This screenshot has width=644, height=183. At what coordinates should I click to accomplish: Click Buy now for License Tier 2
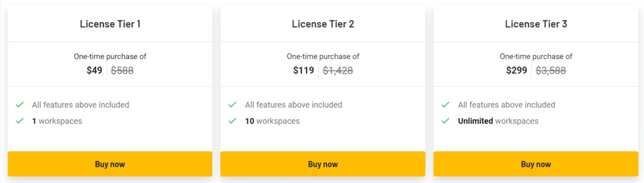click(x=323, y=164)
